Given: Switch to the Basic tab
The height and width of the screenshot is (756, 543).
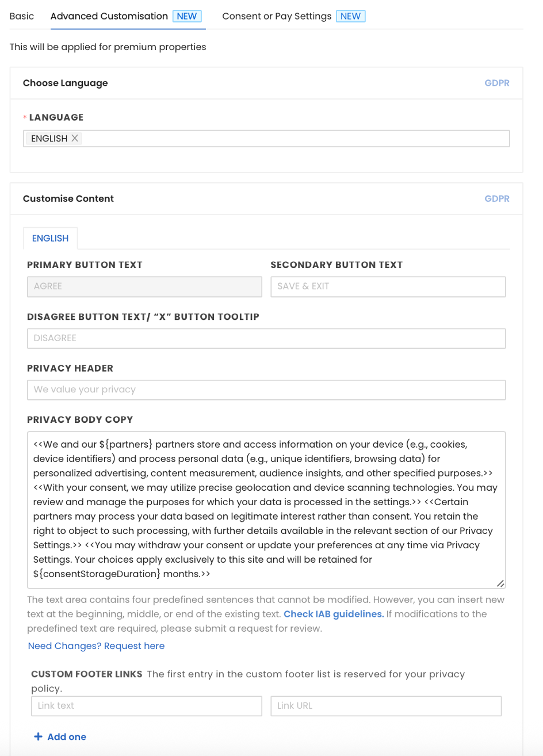Looking at the screenshot, I should coord(22,16).
